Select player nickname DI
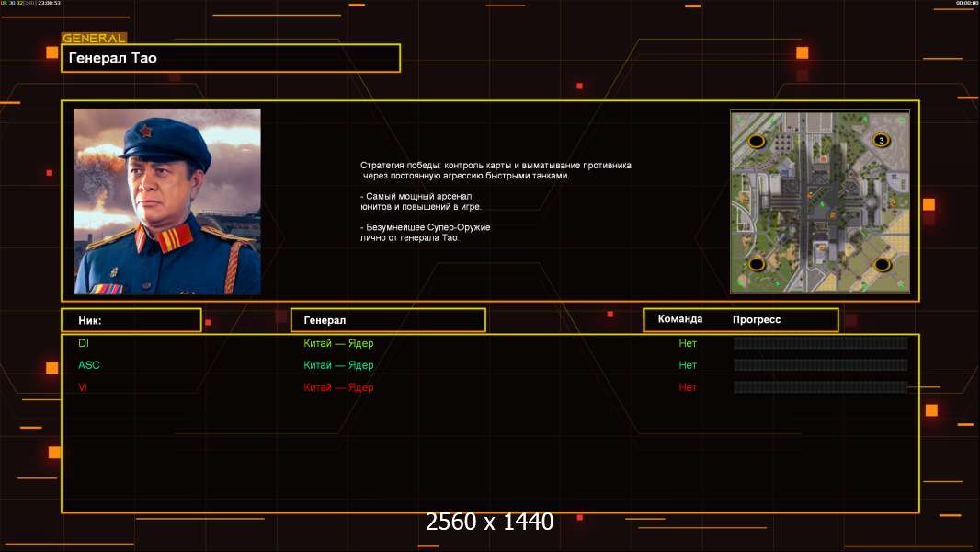 click(84, 343)
